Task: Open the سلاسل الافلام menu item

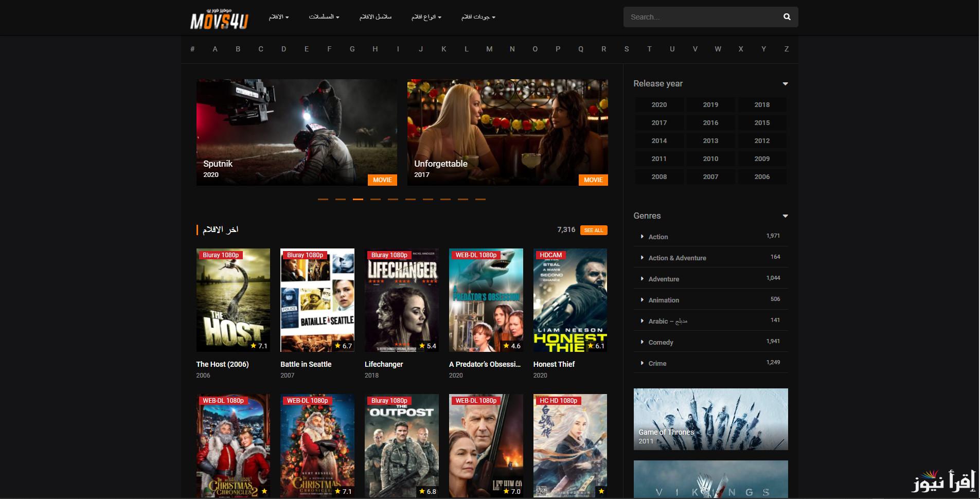Action: pyautogui.click(x=376, y=17)
